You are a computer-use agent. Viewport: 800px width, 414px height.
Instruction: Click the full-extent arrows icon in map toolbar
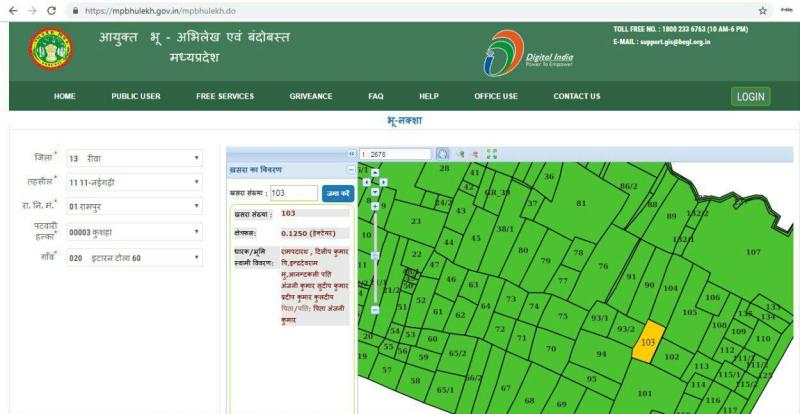coord(491,154)
